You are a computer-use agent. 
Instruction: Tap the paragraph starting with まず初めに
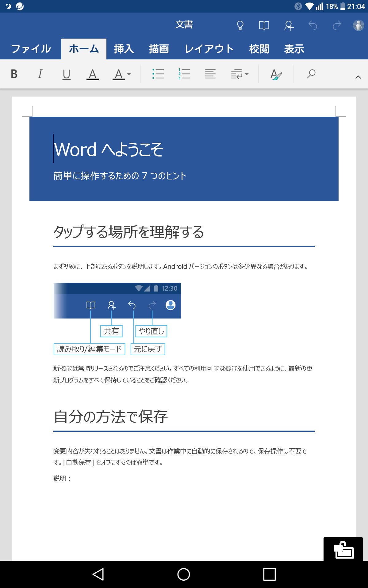coord(181,266)
